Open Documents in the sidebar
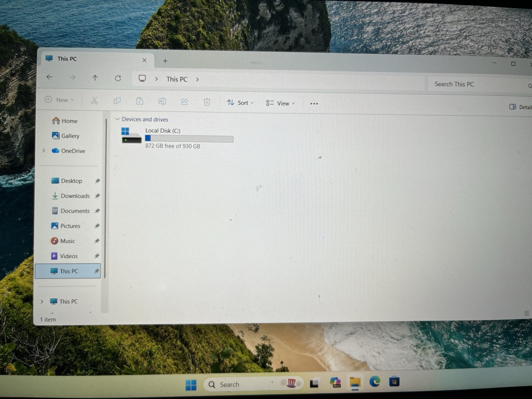The width and height of the screenshot is (532, 399). pos(70,211)
